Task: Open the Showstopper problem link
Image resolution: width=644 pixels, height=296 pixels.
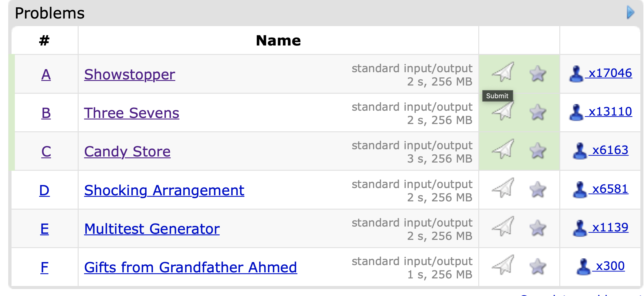Action: coord(130,75)
